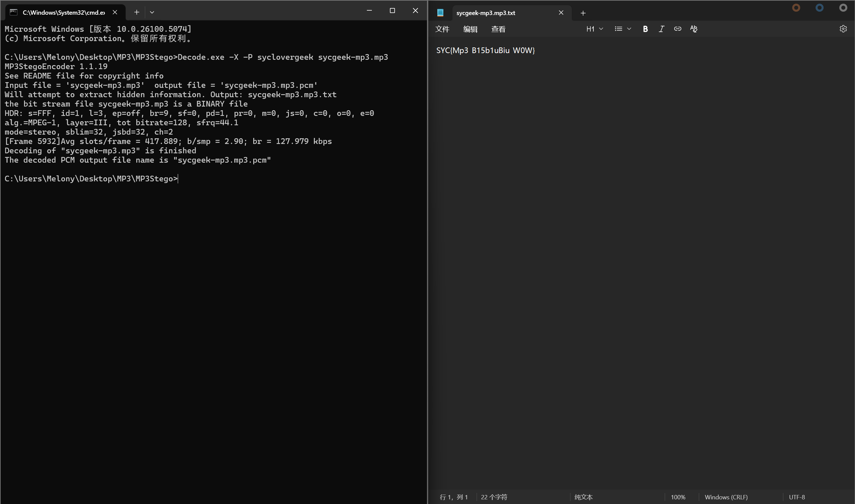The width and height of the screenshot is (855, 504).
Task: Open new Notepad tab with plus icon
Action: (583, 13)
